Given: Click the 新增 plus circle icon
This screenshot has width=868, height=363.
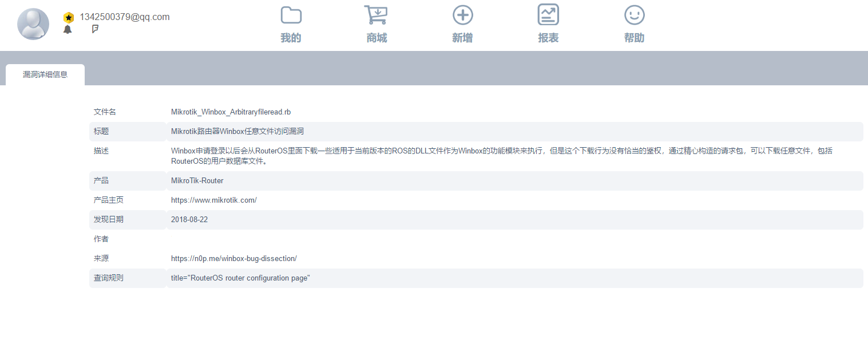Looking at the screenshot, I should (462, 15).
